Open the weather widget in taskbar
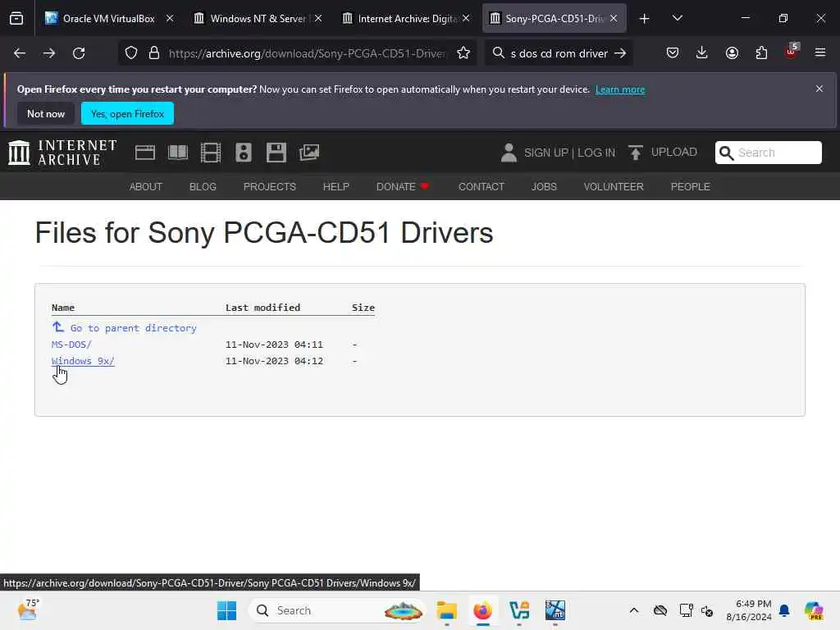Image resolution: width=840 pixels, height=630 pixels. (28, 609)
